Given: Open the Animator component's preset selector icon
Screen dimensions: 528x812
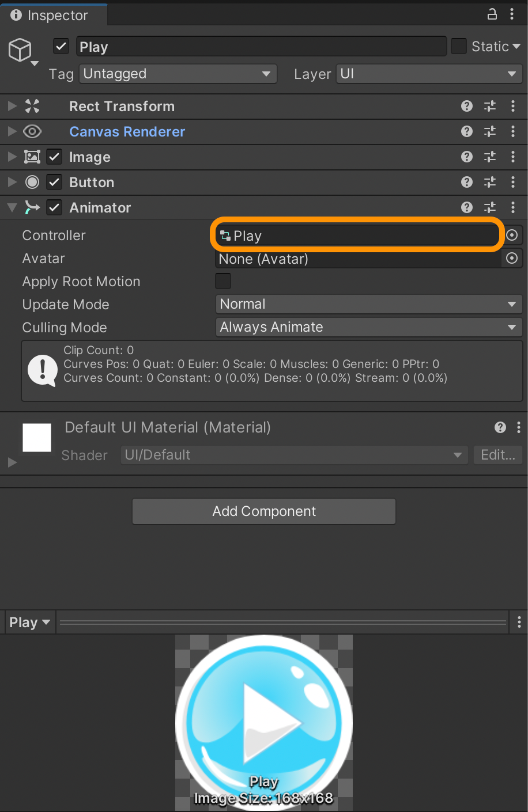Looking at the screenshot, I should click(490, 207).
